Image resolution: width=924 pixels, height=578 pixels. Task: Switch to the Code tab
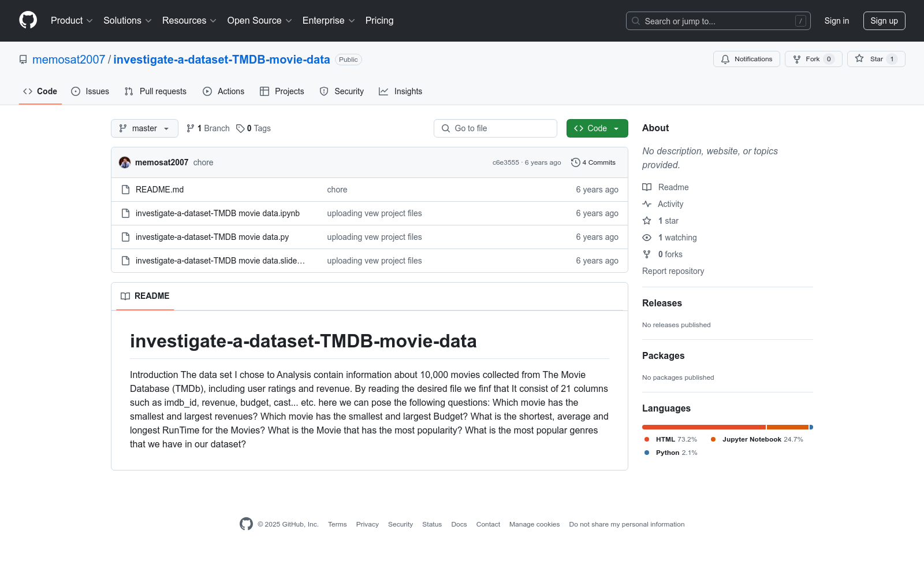tap(40, 91)
